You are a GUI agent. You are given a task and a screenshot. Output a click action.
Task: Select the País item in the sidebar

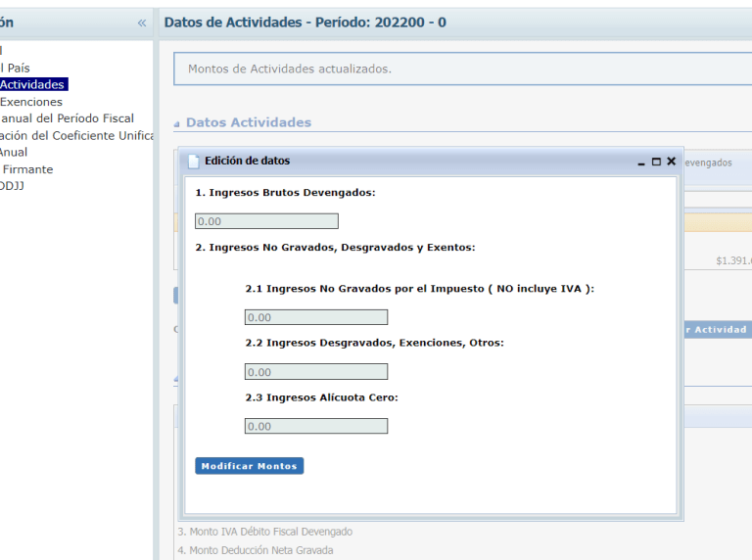pos(15,69)
